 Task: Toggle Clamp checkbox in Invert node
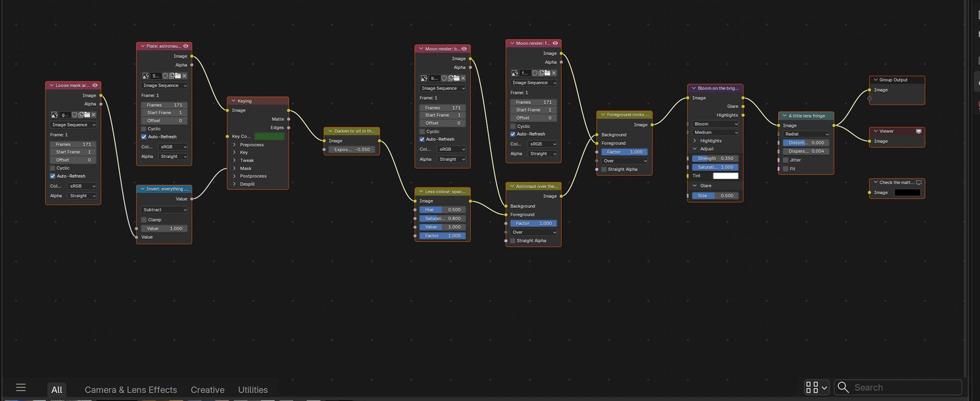click(x=144, y=219)
